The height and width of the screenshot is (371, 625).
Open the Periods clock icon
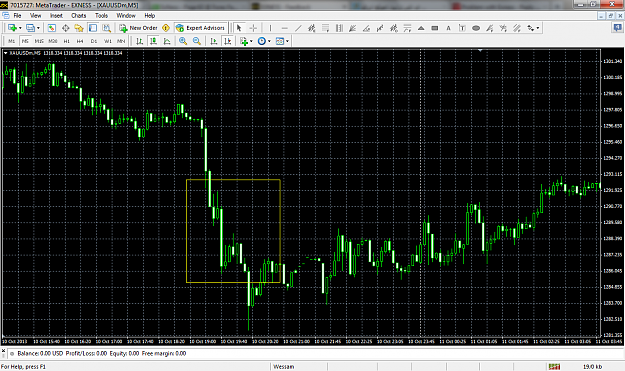261,41
